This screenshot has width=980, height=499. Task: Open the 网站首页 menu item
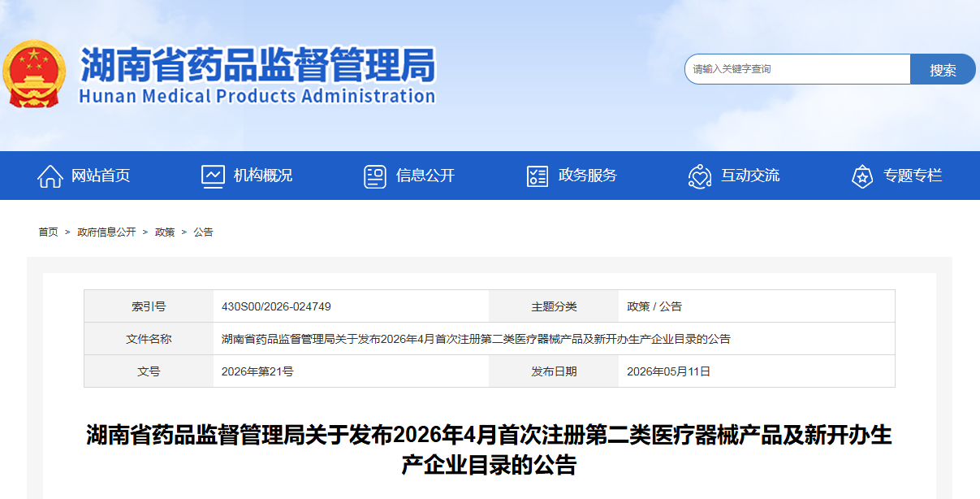pyautogui.click(x=101, y=176)
